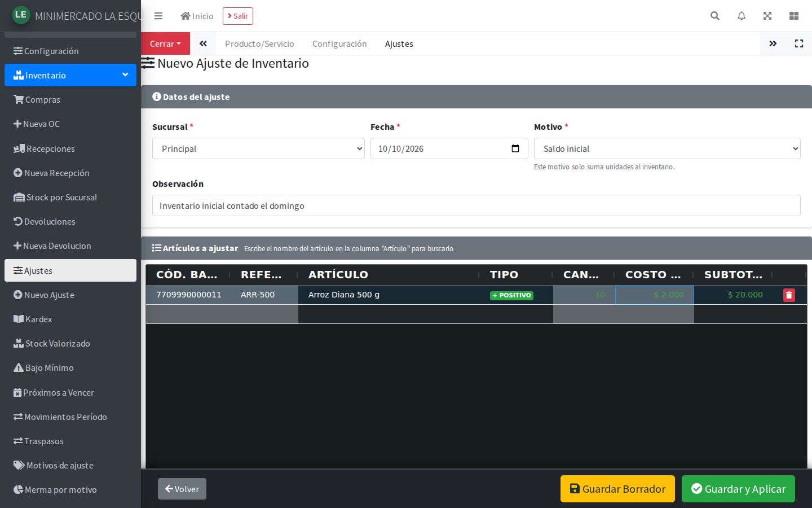812x508 pixels.
Task: Open Recepciones in the sidebar
Action: [70, 148]
